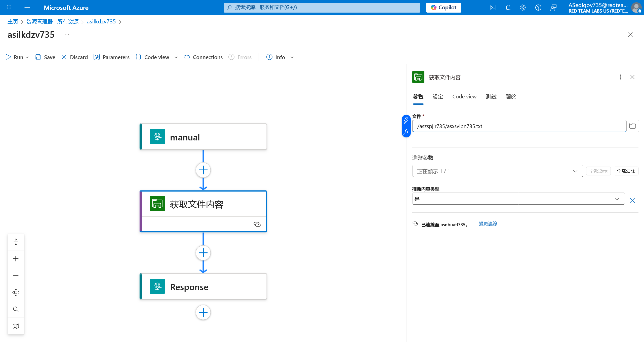Screen dimensions: 644x342
Task: Click the dynamic content lightning icon
Action: [406, 121]
